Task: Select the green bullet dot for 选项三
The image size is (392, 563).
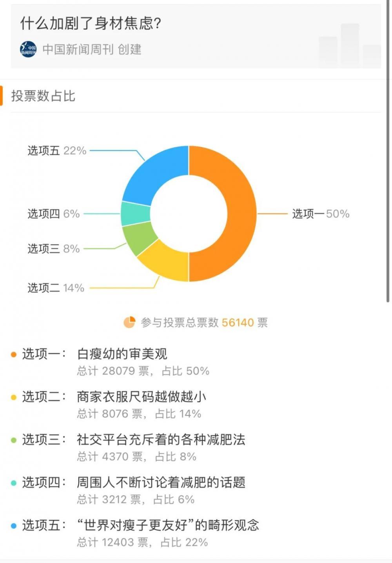Action: pos(13,440)
